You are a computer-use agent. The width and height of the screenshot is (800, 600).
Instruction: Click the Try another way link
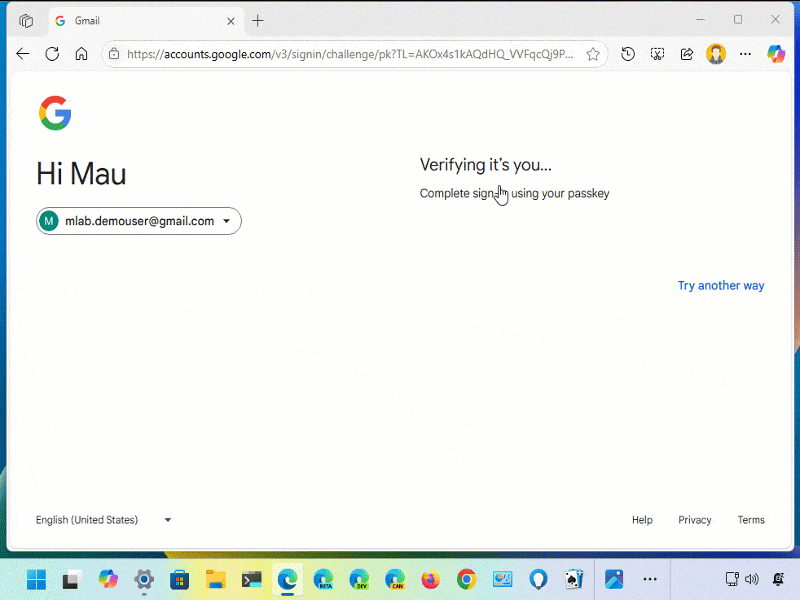point(721,285)
